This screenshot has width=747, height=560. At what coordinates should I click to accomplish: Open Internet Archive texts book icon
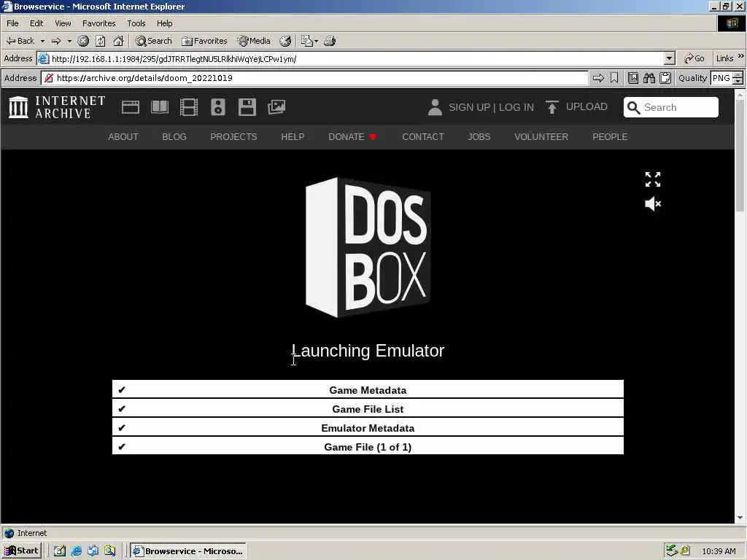tap(160, 107)
